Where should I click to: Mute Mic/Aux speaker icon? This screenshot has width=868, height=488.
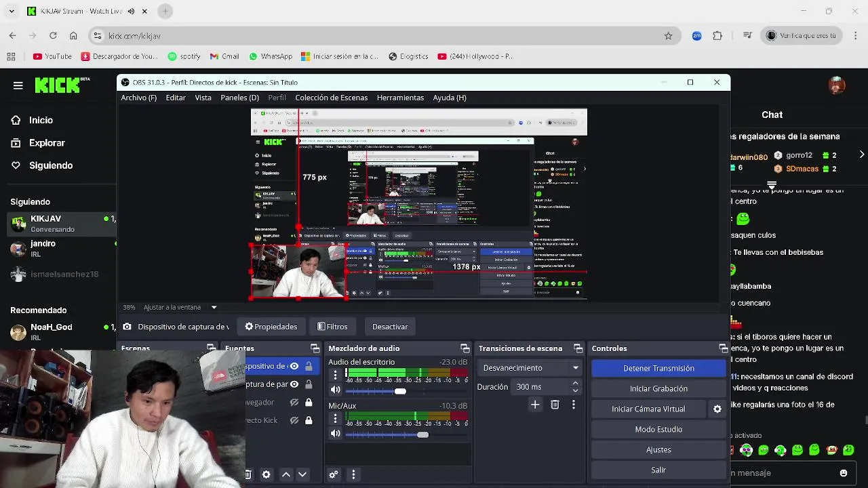[x=335, y=434]
